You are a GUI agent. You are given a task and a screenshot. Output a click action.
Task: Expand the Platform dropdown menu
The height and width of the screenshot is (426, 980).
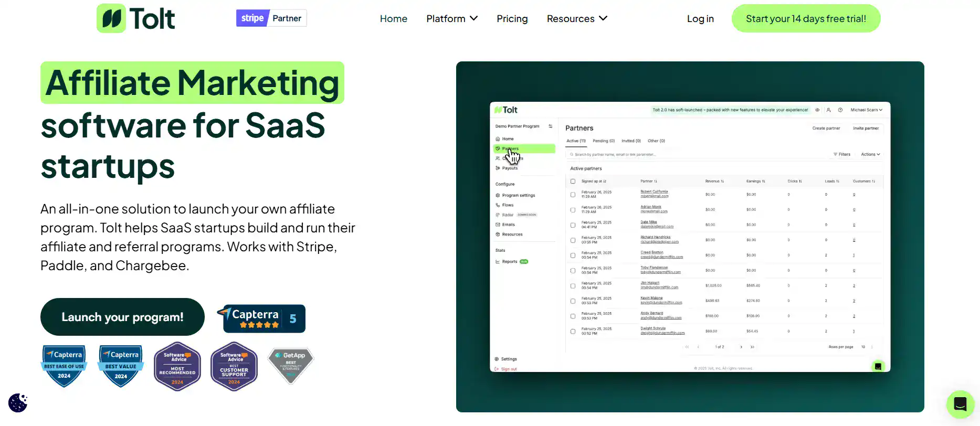coord(452,19)
